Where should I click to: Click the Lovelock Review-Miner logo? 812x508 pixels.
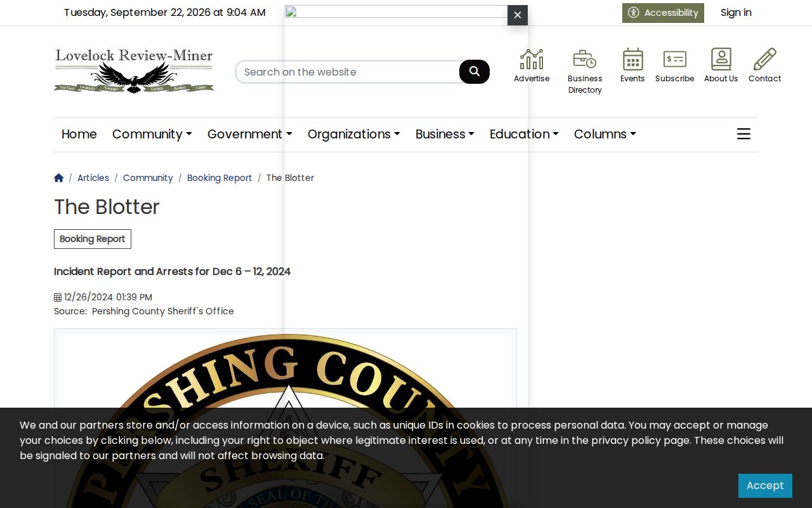tap(134, 71)
